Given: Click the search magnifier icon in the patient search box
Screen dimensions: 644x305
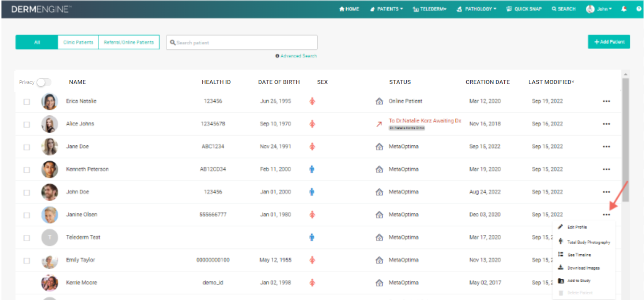Looking at the screenshot, I should coord(173,42).
